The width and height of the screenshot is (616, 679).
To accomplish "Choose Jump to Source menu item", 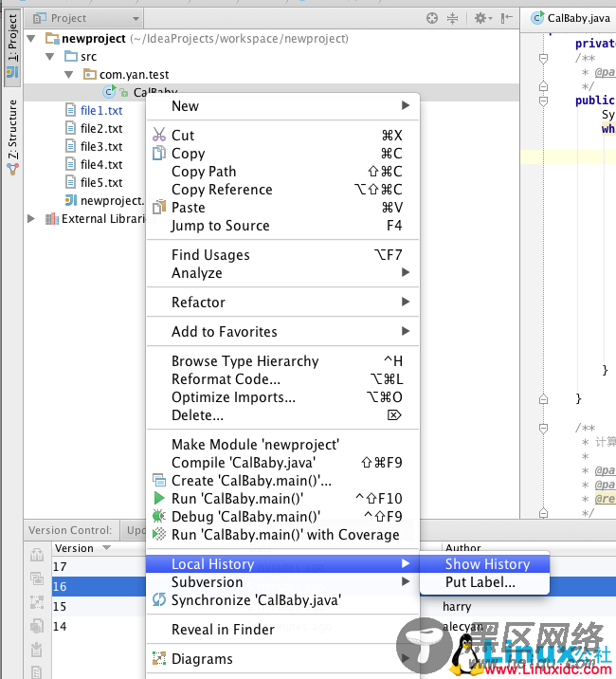I will [282, 225].
